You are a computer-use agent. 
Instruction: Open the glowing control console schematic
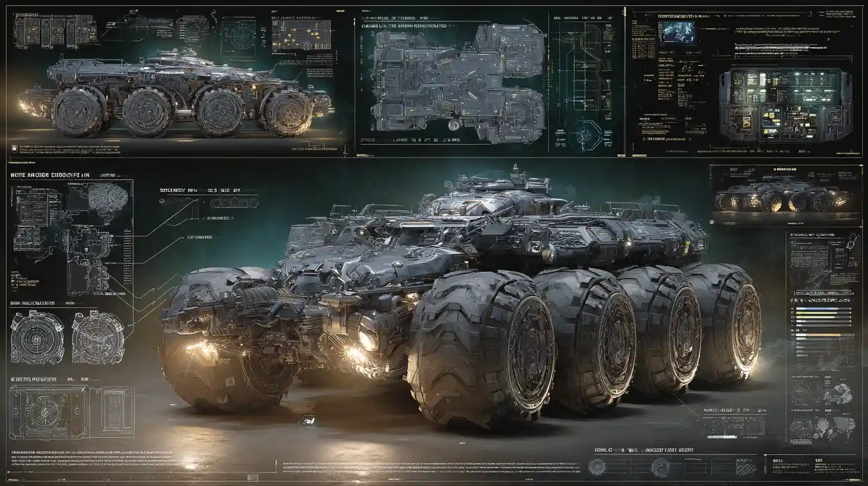[x=786, y=105]
